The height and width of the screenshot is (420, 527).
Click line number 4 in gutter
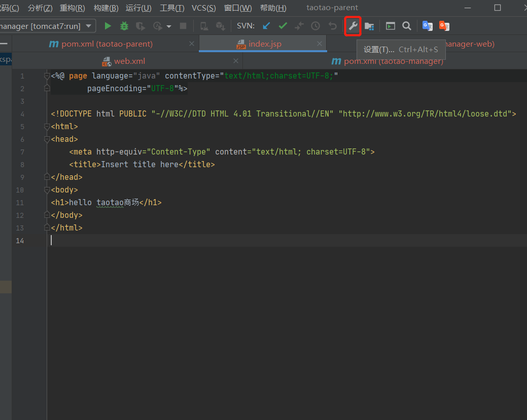pyautogui.click(x=22, y=114)
